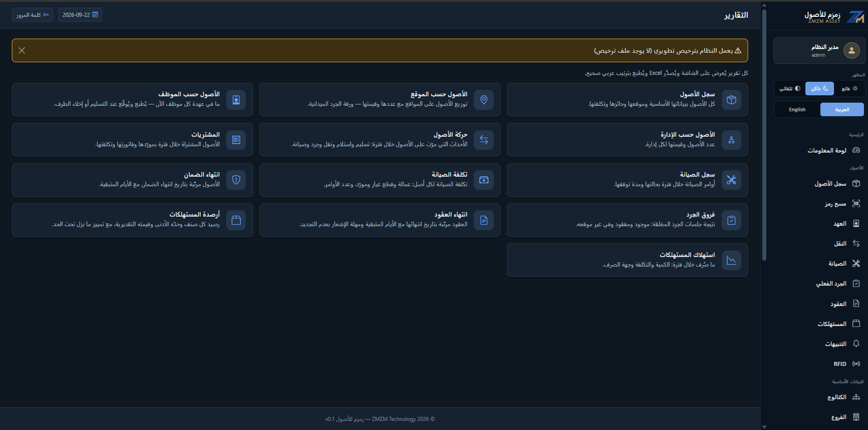Open العقود in the sidebar

click(819, 304)
